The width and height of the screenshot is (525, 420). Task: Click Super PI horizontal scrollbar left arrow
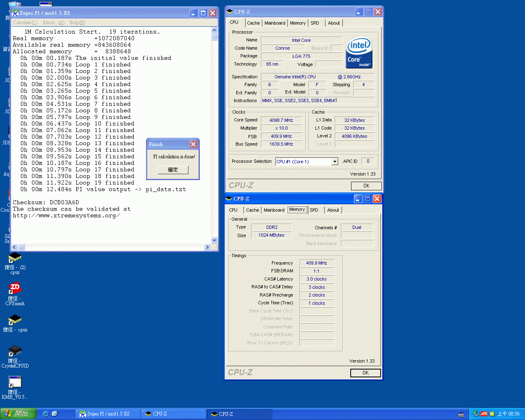pyautogui.click(x=14, y=247)
